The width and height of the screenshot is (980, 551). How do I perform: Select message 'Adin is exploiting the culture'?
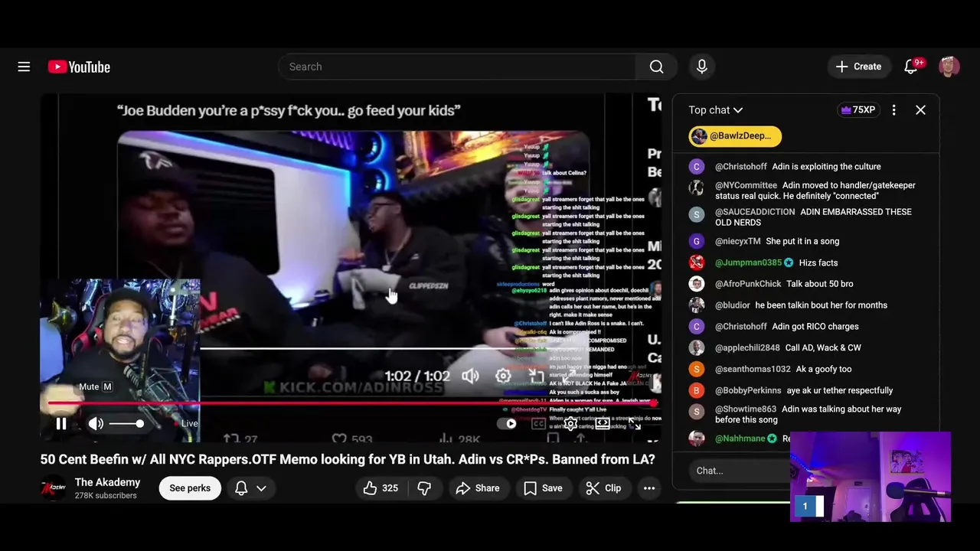(826, 167)
